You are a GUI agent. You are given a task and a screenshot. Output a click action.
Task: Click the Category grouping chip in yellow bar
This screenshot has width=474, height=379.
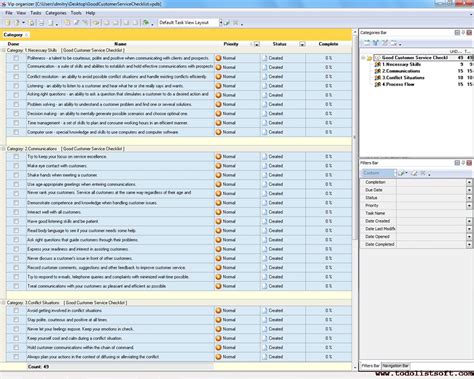(x=15, y=35)
